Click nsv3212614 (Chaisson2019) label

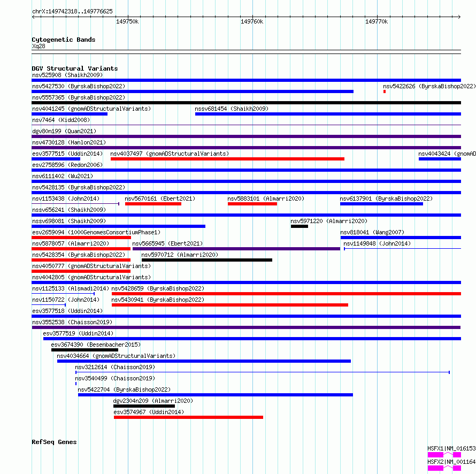pyautogui.click(x=115, y=367)
